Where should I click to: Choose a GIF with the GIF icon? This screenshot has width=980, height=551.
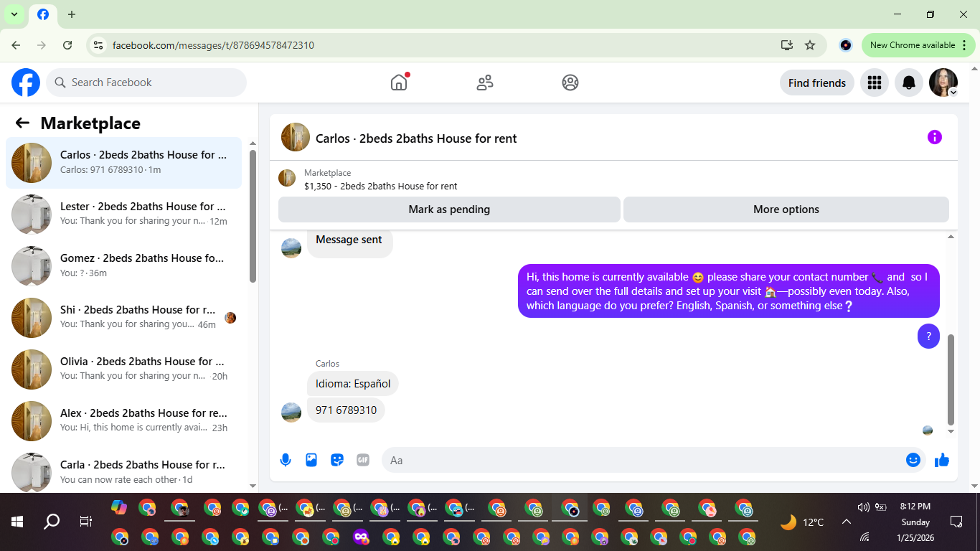363,460
